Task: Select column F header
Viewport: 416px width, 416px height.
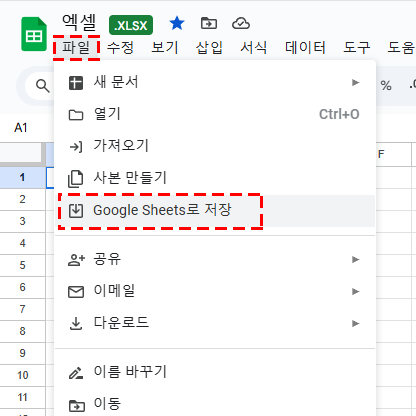Action: click(x=393, y=154)
